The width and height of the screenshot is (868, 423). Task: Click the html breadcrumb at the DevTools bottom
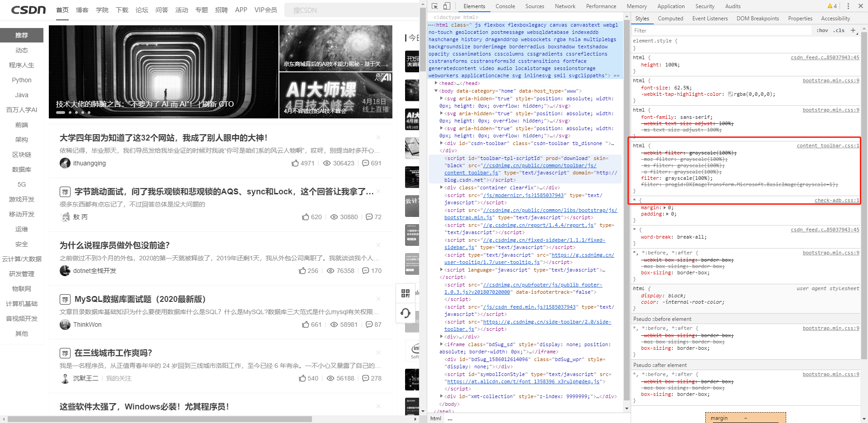436,418
